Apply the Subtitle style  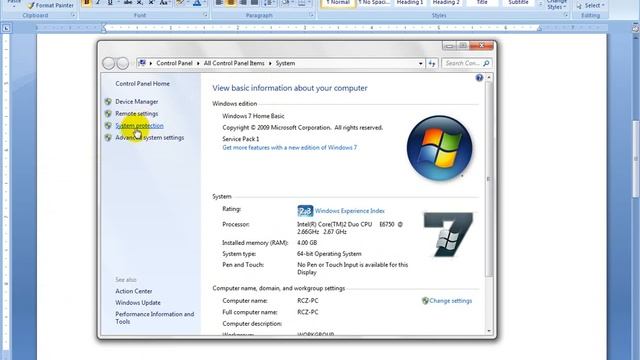coord(518,3)
